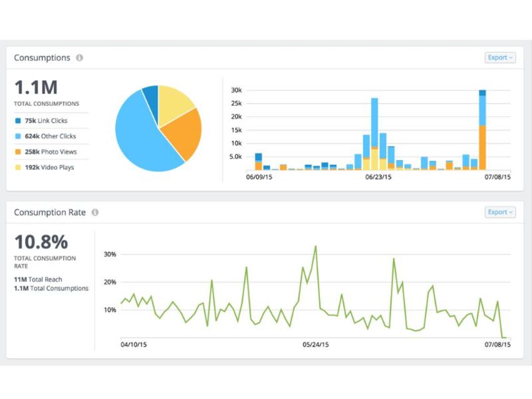Viewport: 532px width, 399px height.
Task: Click the info icon beside Consumption Rate title
Action: [95, 212]
